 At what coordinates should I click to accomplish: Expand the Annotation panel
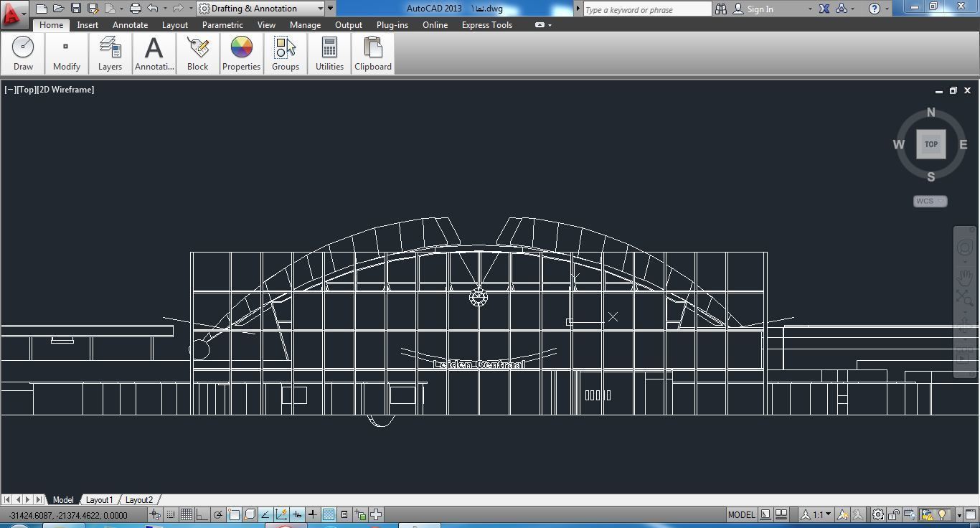[154, 53]
